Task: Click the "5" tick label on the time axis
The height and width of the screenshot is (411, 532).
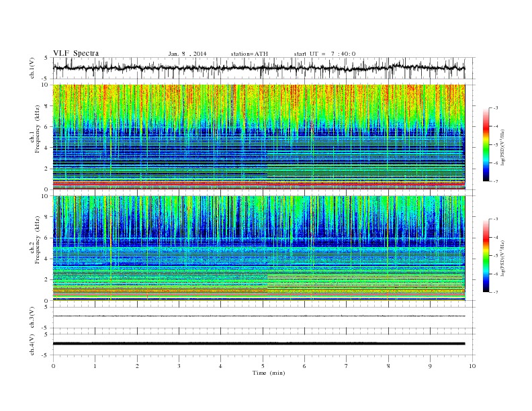Action: point(263,366)
